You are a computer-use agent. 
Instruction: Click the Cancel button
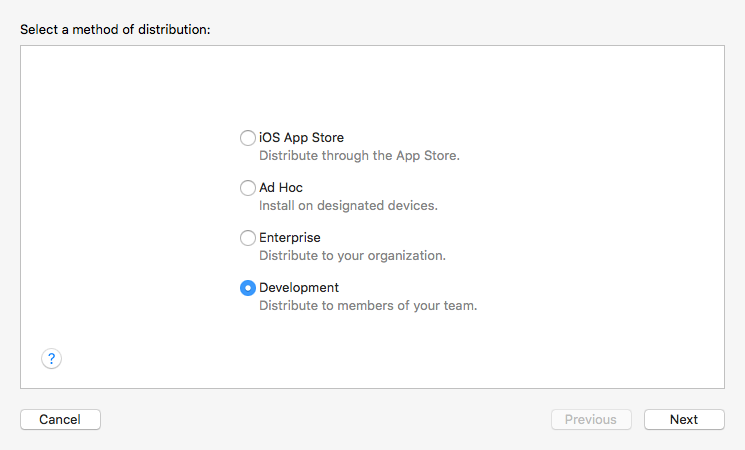(60, 420)
